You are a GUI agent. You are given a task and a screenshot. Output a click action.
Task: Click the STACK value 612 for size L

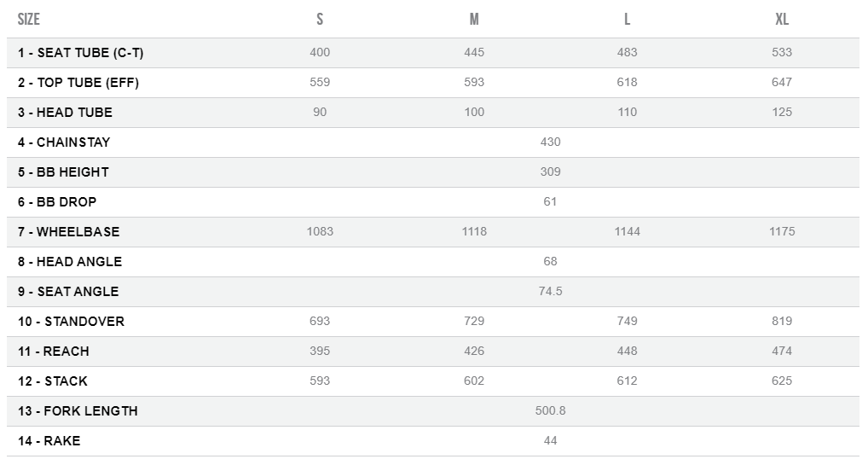pyautogui.click(x=628, y=381)
